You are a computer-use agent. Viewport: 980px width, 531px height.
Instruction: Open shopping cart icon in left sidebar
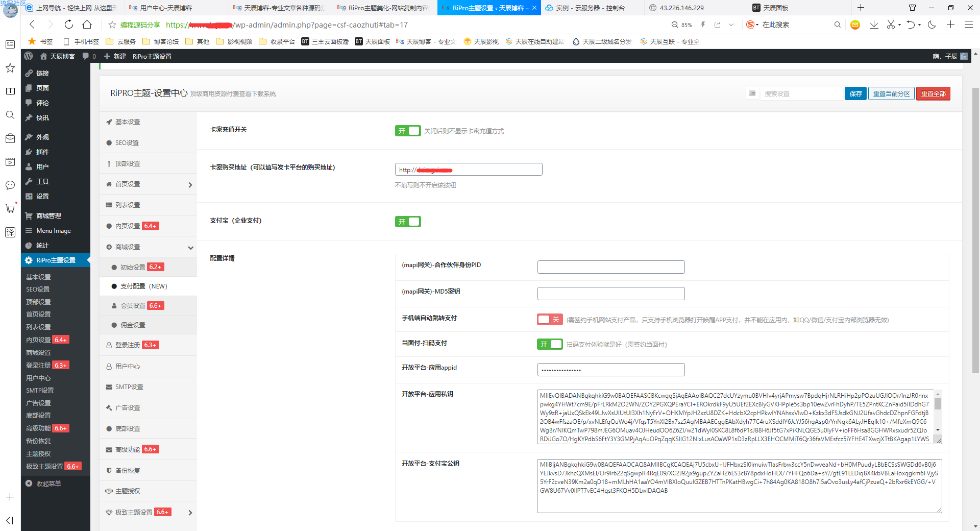click(10, 208)
